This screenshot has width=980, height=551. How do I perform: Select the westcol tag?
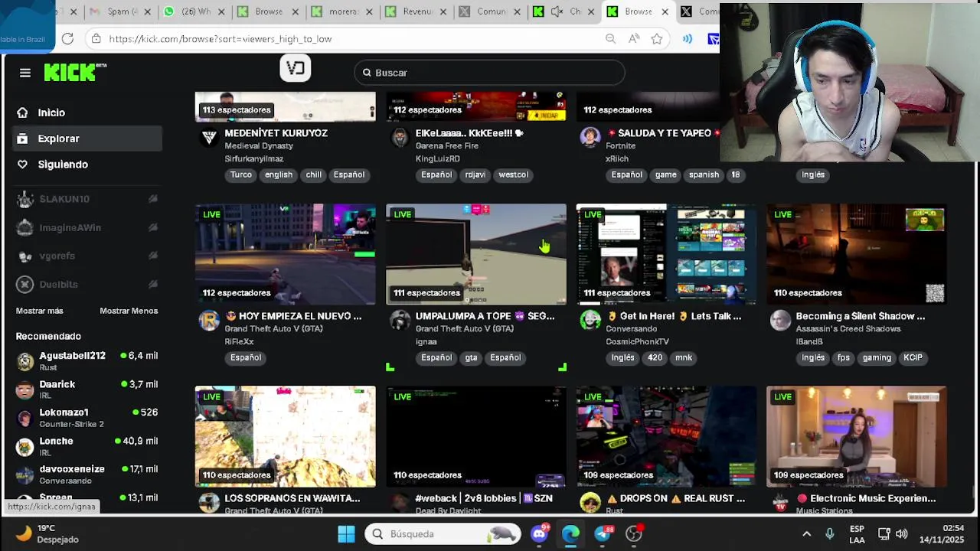point(513,174)
